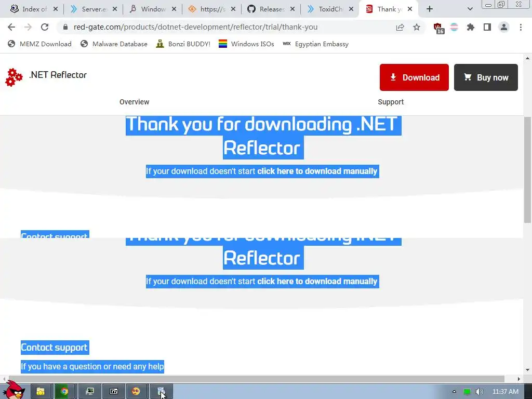This screenshot has height=399, width=532.
Task: Open the orange face app on taskbar
Action: (136, 392)
